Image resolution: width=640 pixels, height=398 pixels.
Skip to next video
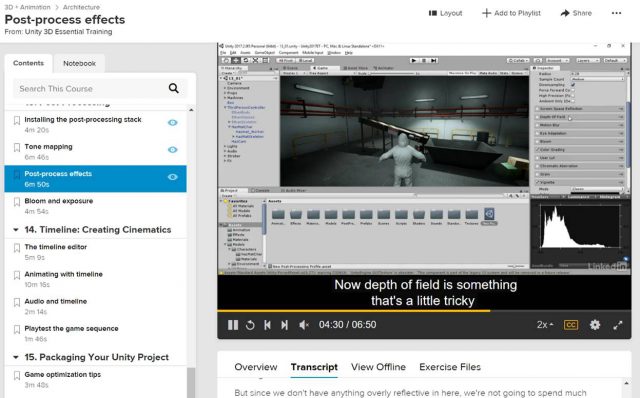point(284,325)
